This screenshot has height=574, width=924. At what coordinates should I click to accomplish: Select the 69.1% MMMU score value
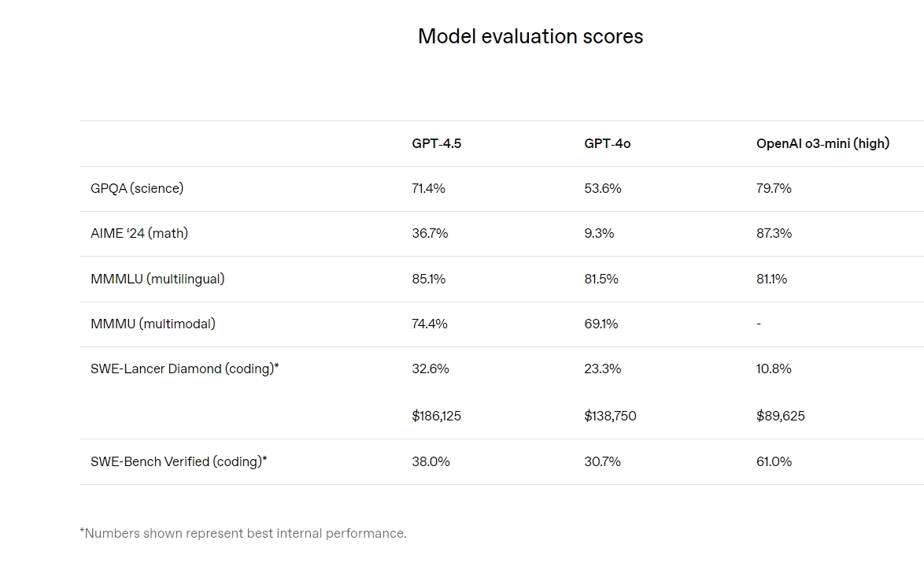point(601,324)
